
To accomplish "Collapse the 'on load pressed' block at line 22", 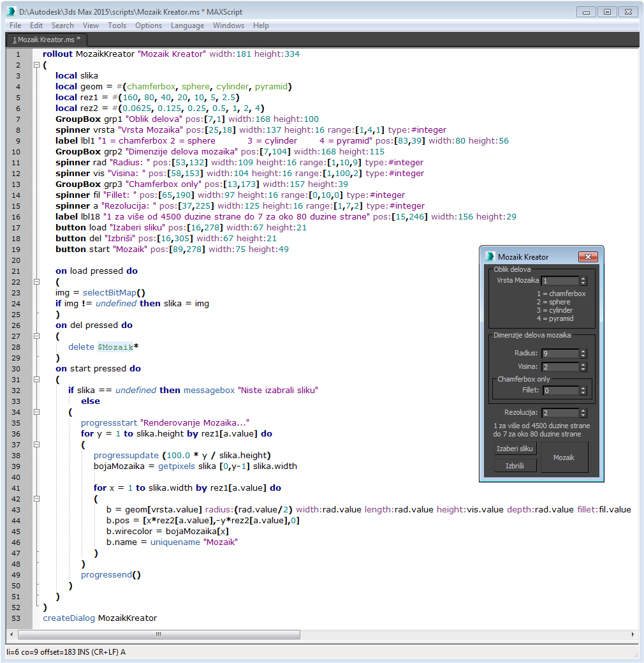I will [36, 282].
